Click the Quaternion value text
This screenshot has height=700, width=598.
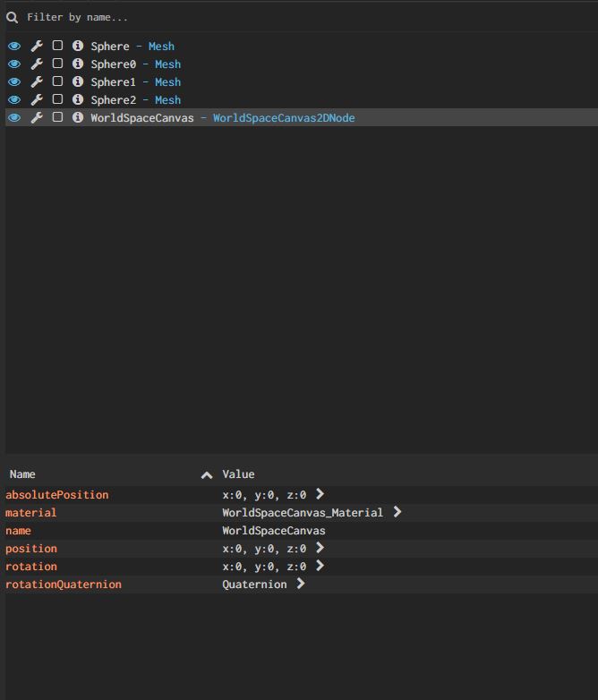pyautogui.click(x=254, y=584)
